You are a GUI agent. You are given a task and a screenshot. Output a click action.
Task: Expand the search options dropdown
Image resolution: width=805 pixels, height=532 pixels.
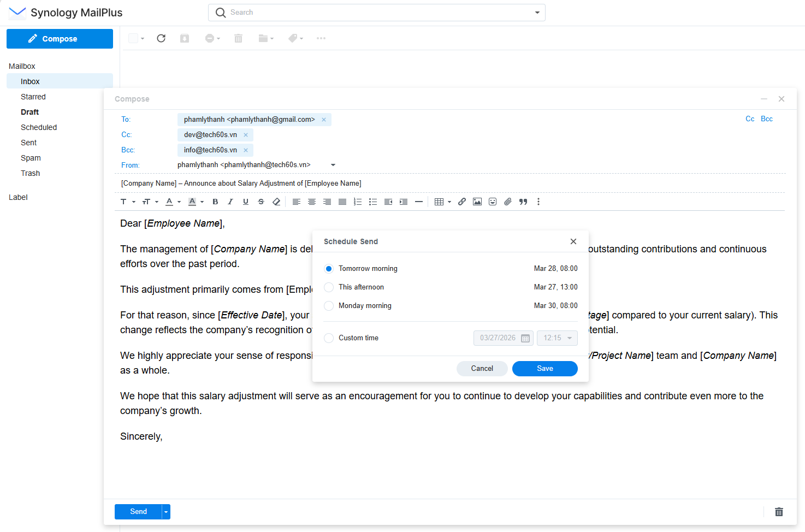click(x=537, y=13)
